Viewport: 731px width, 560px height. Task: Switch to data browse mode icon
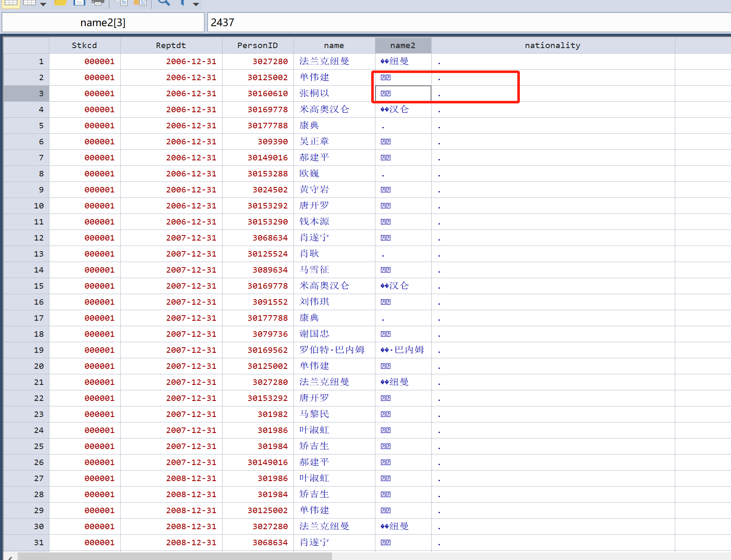(x=29, y=3)
